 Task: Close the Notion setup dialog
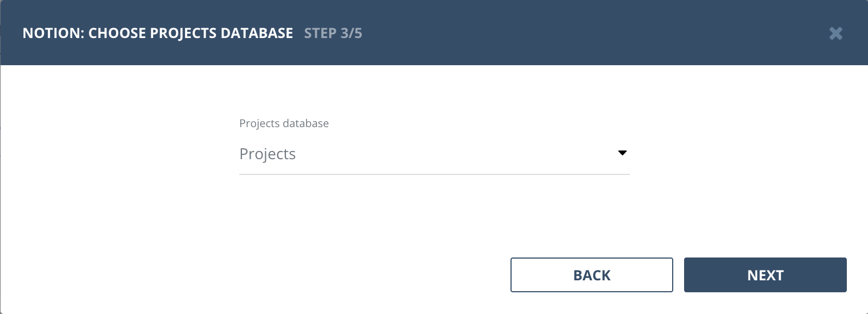pyautogui.click(x=835, y=33)
